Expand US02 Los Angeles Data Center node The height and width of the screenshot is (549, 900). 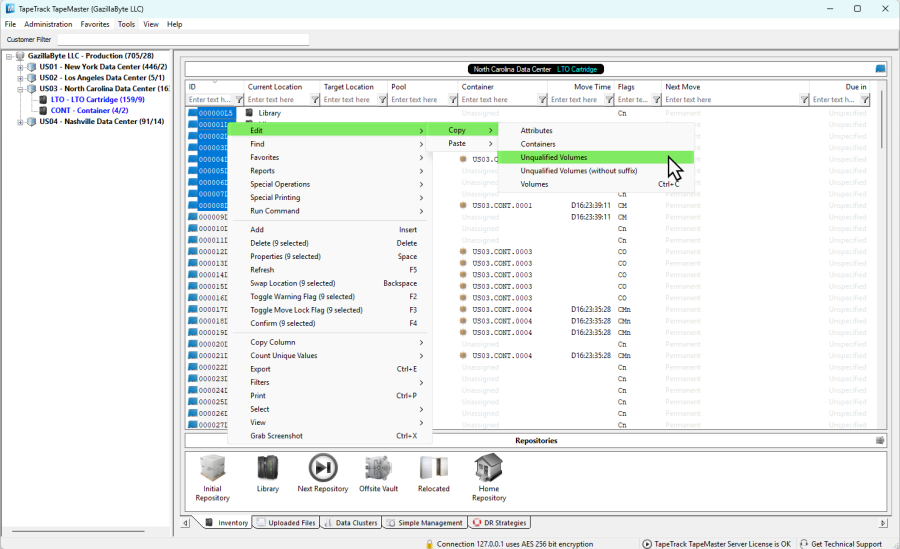(x=20, y=78)
